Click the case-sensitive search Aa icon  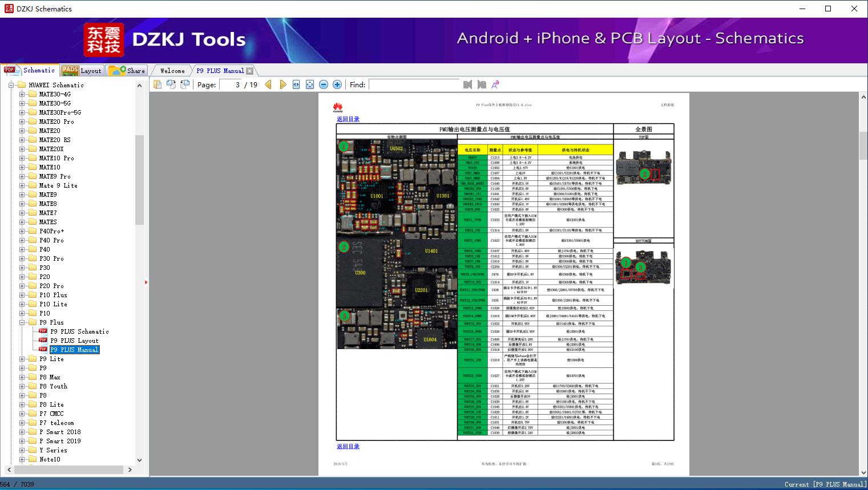point(494,84)
